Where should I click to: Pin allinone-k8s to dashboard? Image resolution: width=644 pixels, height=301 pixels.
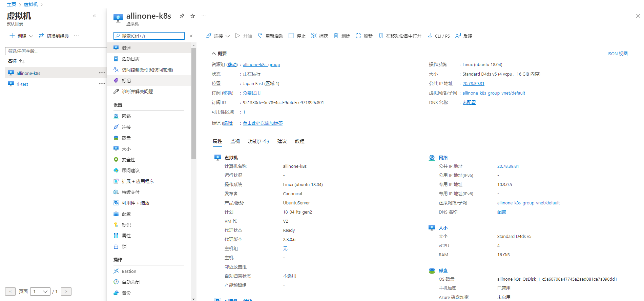click(182, 16)
